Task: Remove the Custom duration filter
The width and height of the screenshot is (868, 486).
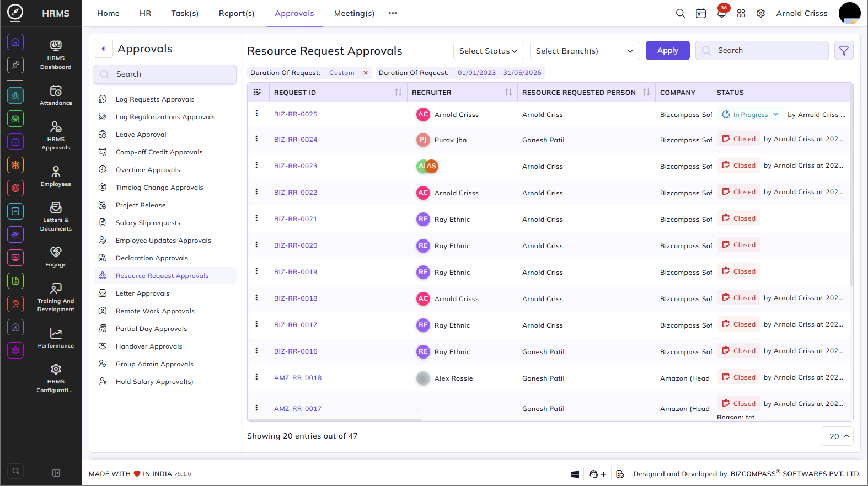Action: click(x=365, y=73)
